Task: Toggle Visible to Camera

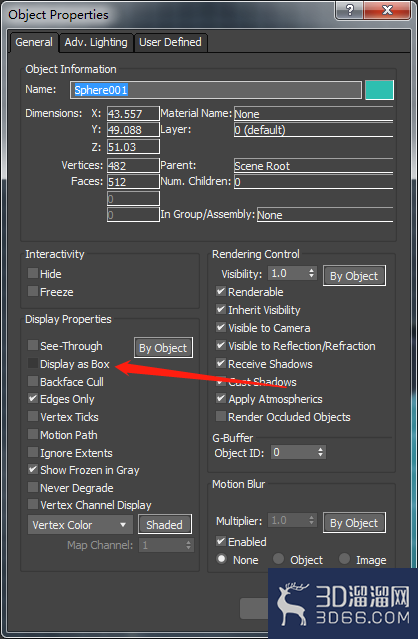Action: point(221,327)
